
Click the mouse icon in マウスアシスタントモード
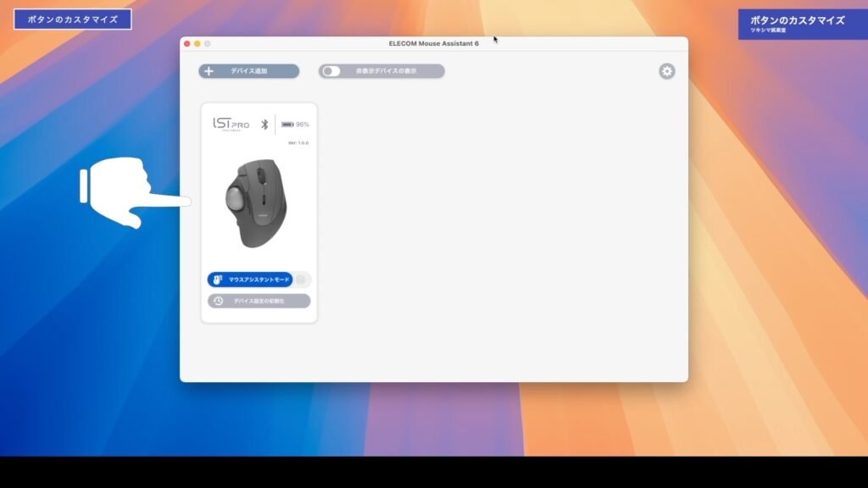217,279
